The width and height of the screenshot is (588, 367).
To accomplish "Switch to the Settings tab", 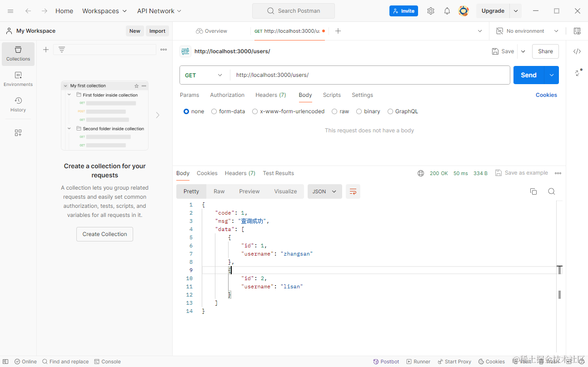I will (362, 95).
